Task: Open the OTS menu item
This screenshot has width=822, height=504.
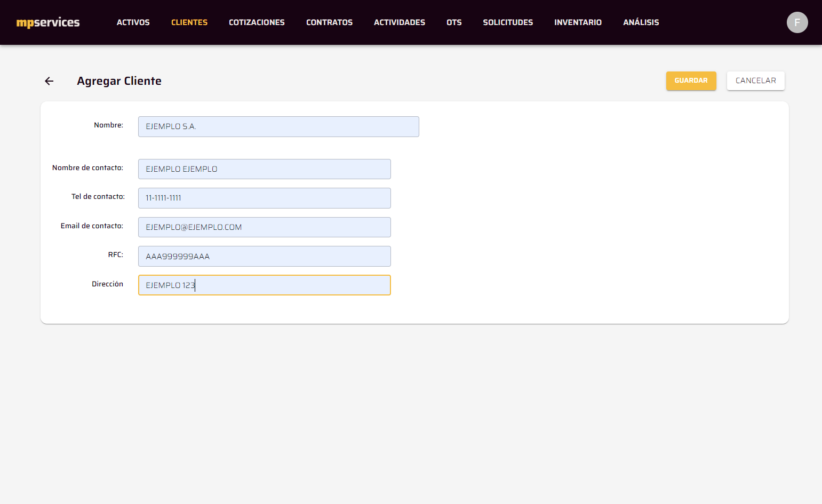Action: coord(454,22)
